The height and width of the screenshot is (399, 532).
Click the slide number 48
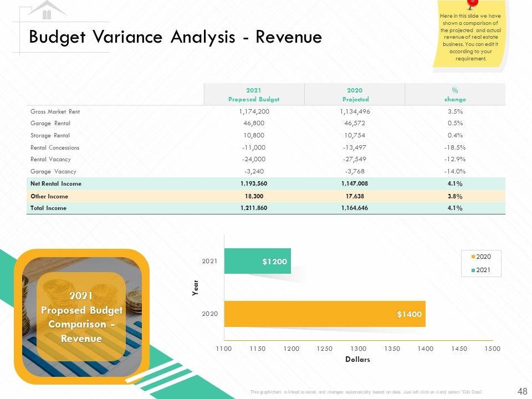[x=523, y=391]
